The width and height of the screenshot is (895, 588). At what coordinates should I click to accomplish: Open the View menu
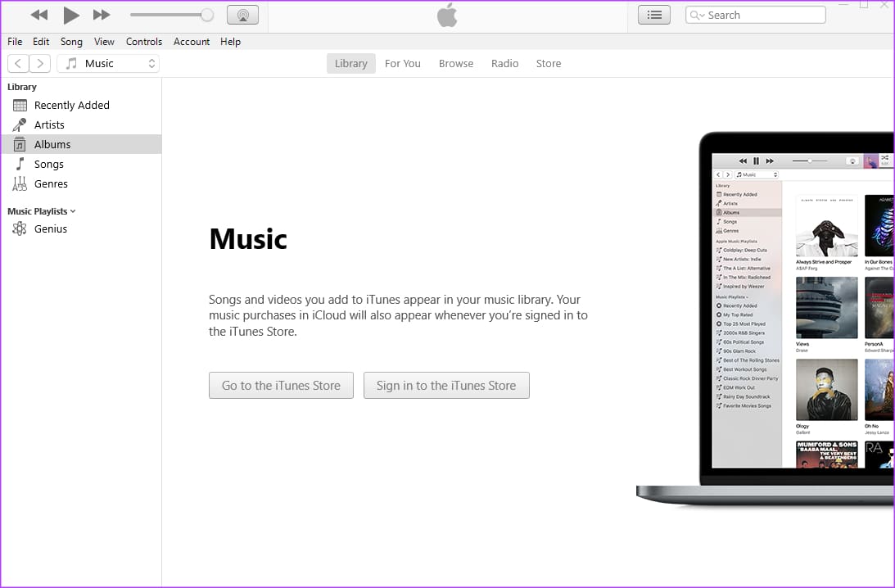click(105, 42)
